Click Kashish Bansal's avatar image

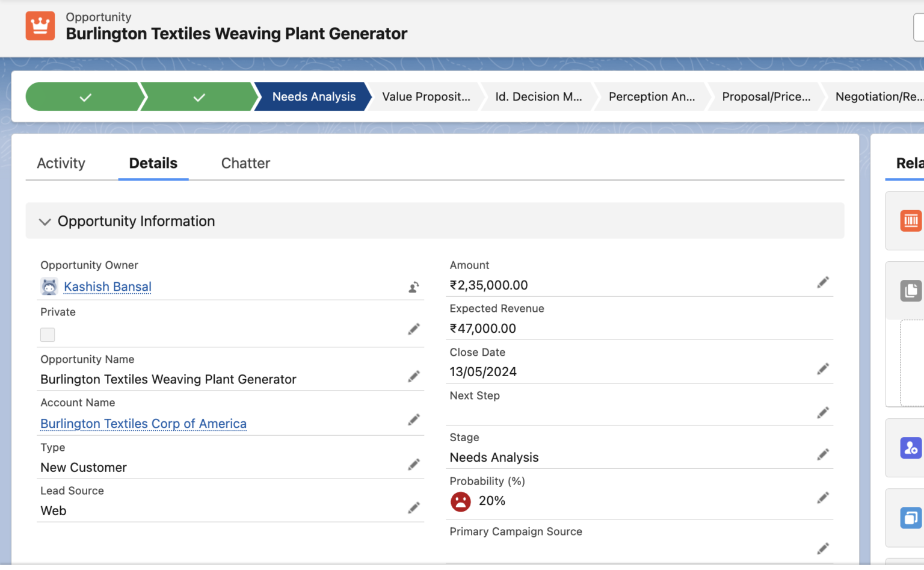49,287
